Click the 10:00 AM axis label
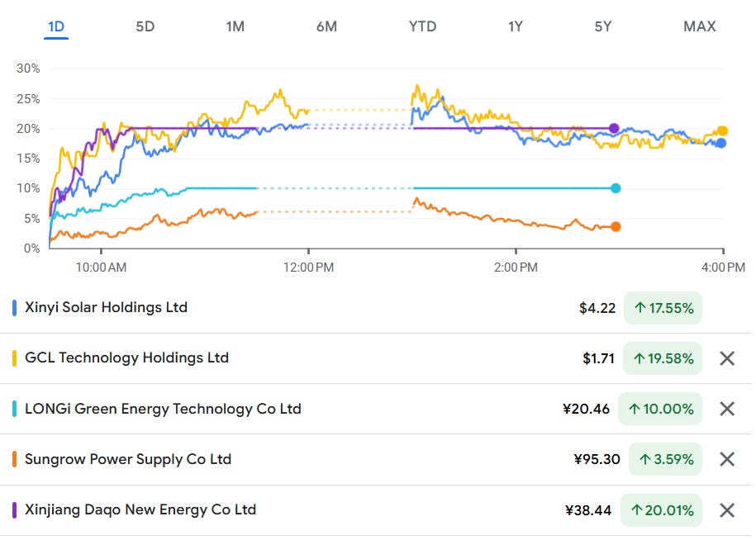The image size is (756, 540). [x=101, y=268]
